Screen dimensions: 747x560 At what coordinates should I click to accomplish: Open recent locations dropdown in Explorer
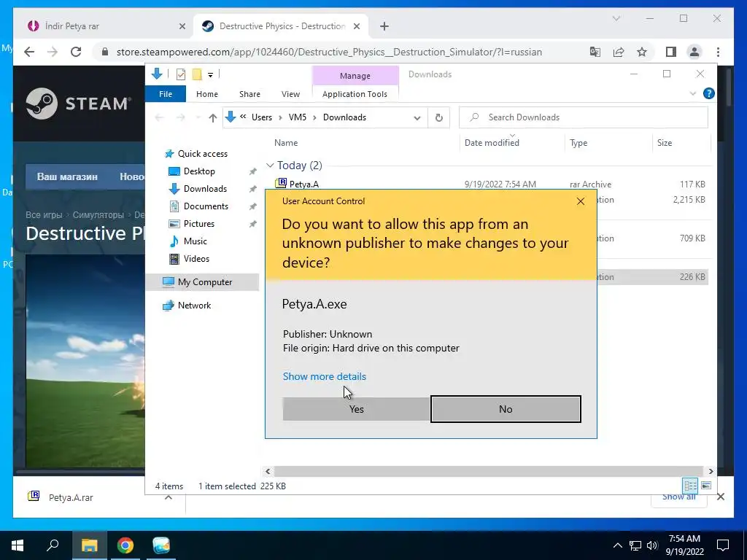point(198,117)
